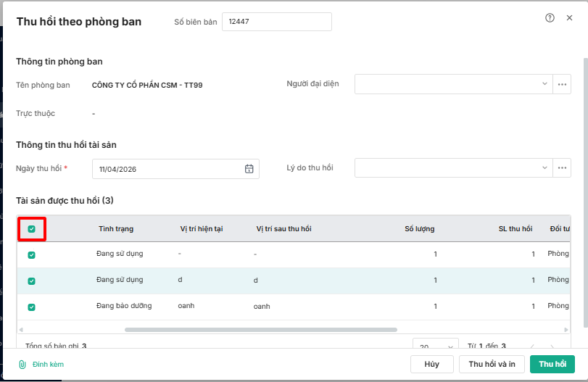
Task: Click the Tình trạng column header
Action: [x=116, y=229]
